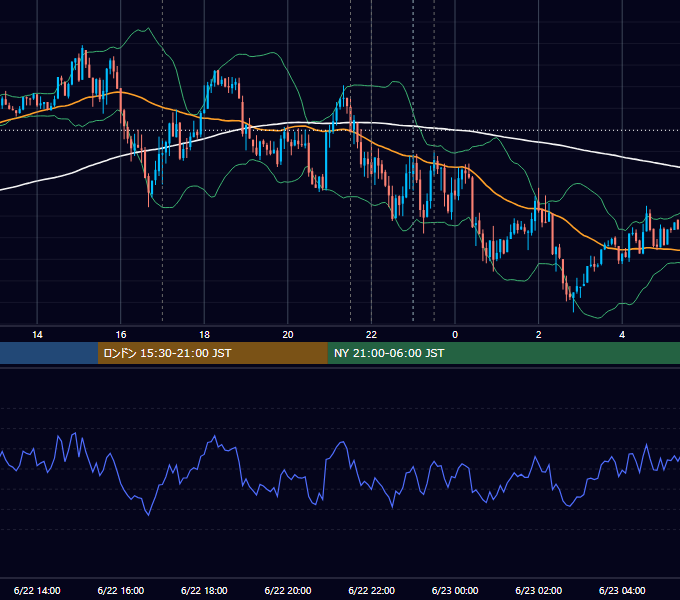Click the 6/22 14:00 date label
This screenshot has width=680, height=600.
(x=37, y=590)
